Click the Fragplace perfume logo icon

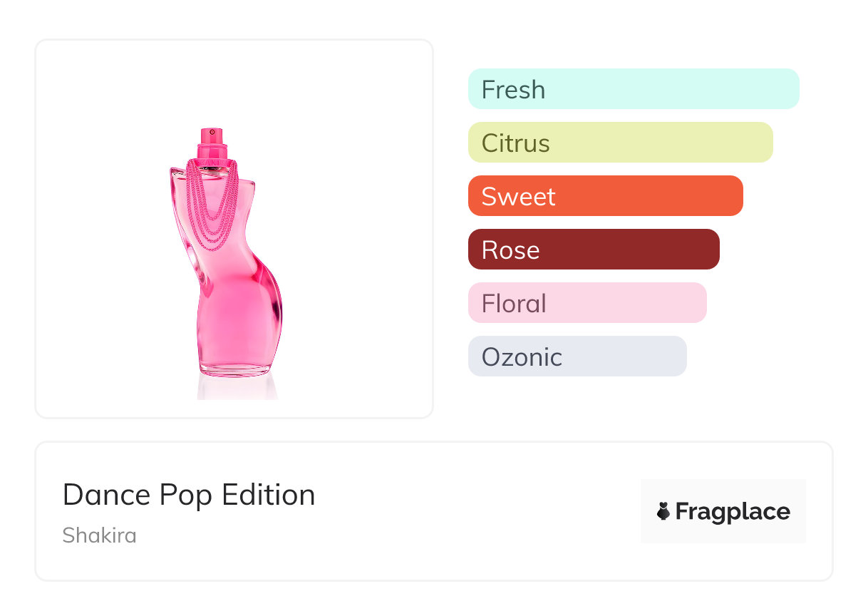pyautogui.click(x=663, y=511)
